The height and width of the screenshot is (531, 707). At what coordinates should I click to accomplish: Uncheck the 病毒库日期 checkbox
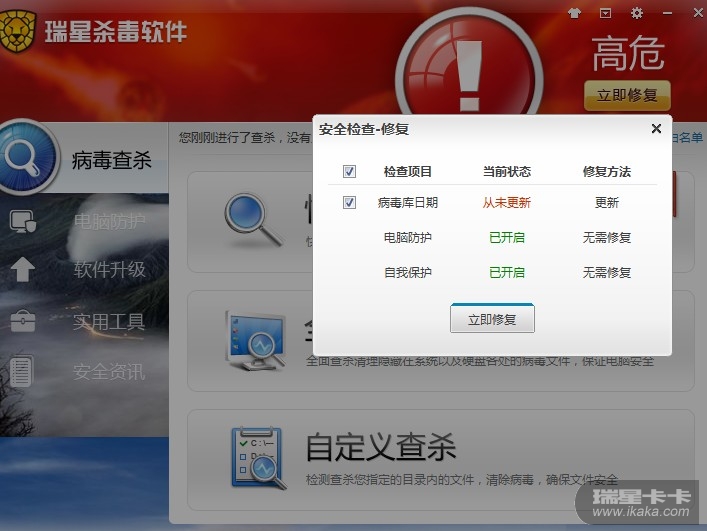(349, 202)
